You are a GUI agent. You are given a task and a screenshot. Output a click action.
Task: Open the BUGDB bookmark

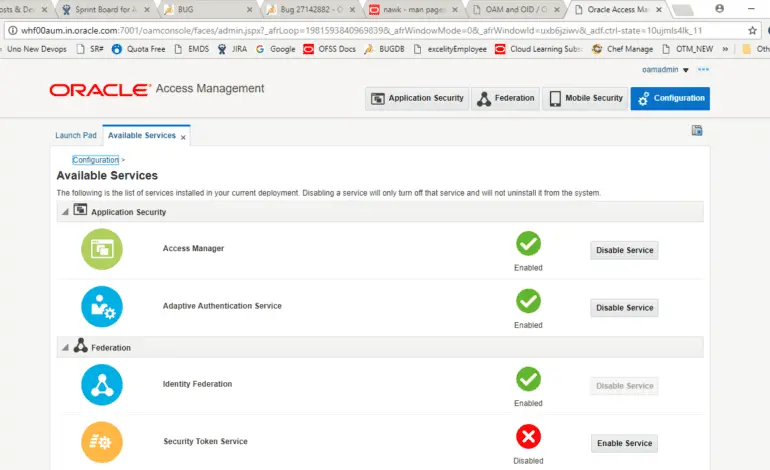385,49
